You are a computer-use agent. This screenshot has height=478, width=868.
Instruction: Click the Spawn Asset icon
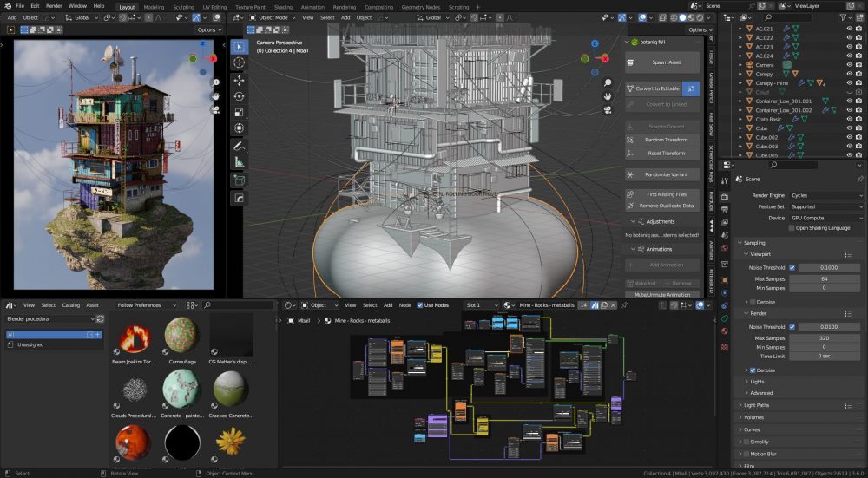[x=630, y=62]
